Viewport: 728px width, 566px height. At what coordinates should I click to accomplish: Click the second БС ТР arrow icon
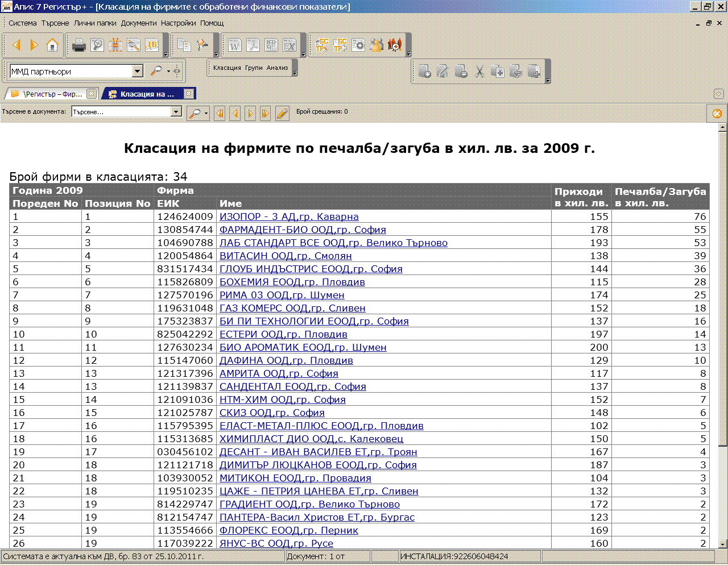click(340, 45)
